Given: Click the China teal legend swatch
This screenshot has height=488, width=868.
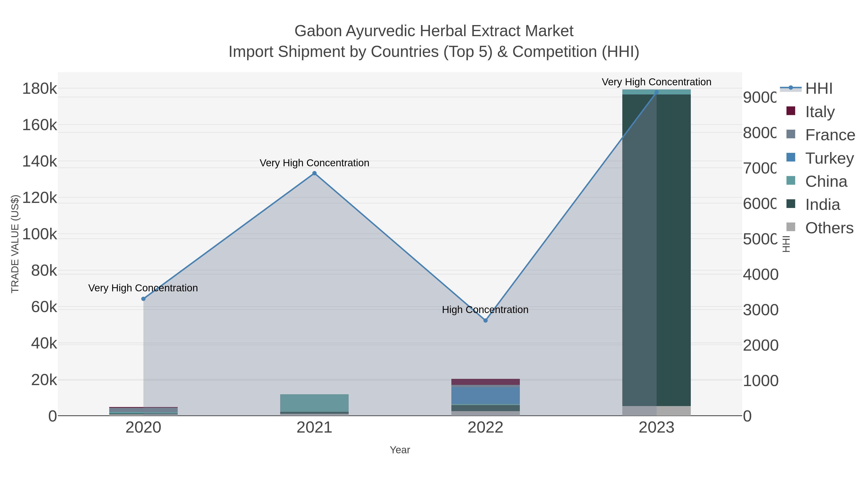Looking at the screenshot, I should pos(791,180).
